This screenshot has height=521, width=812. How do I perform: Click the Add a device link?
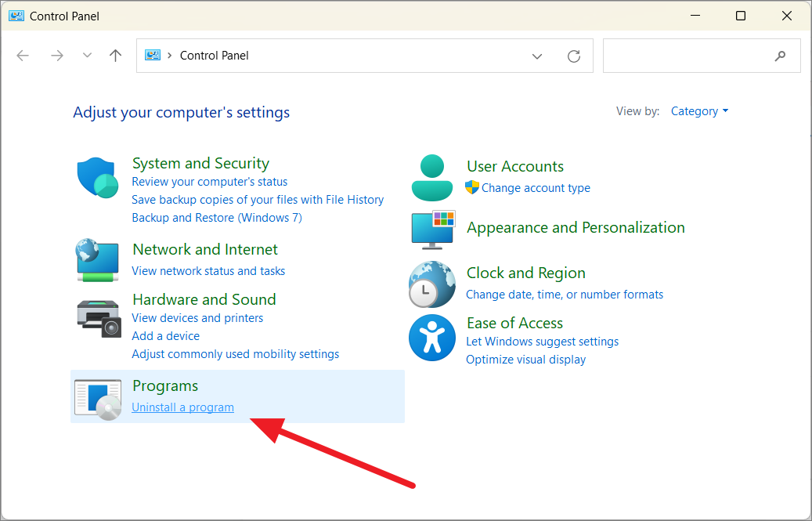click(166, 336)
